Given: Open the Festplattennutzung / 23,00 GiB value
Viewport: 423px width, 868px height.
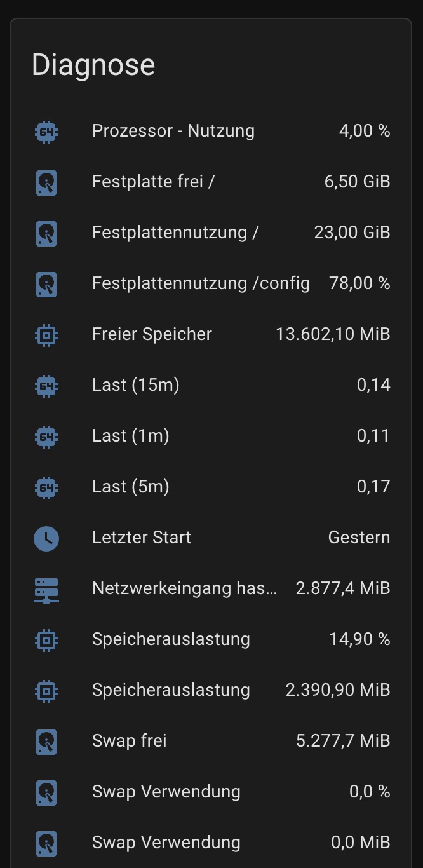Looking at the screenshot, I should click(352, 233).
